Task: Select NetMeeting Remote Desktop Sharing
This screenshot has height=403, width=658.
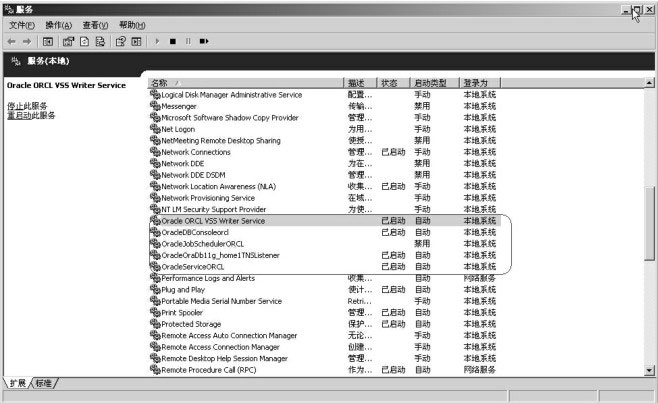Action: 221,141
